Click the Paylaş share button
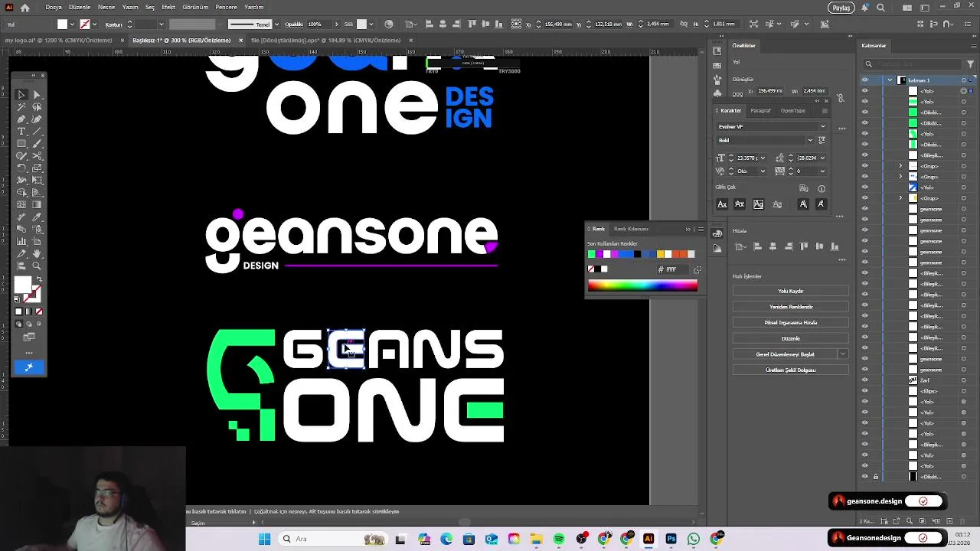The width and height of the screenshot is (980, 551). [x=841, y=8]
